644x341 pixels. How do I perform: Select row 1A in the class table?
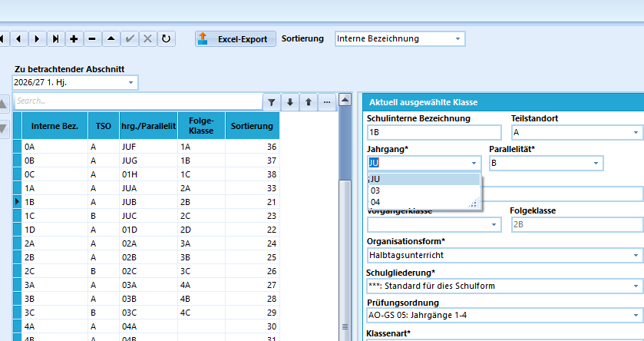[x=146, y=188]
